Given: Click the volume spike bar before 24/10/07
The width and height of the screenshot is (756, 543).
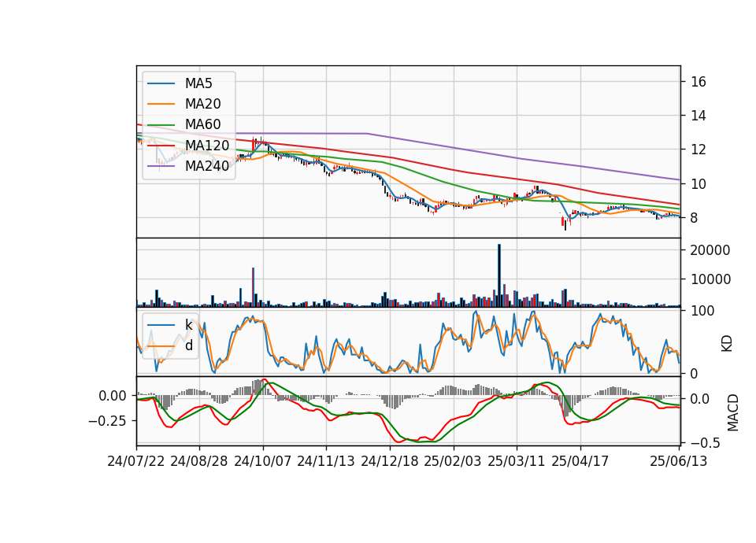Looking at the screenshot, I should [253, 287].
